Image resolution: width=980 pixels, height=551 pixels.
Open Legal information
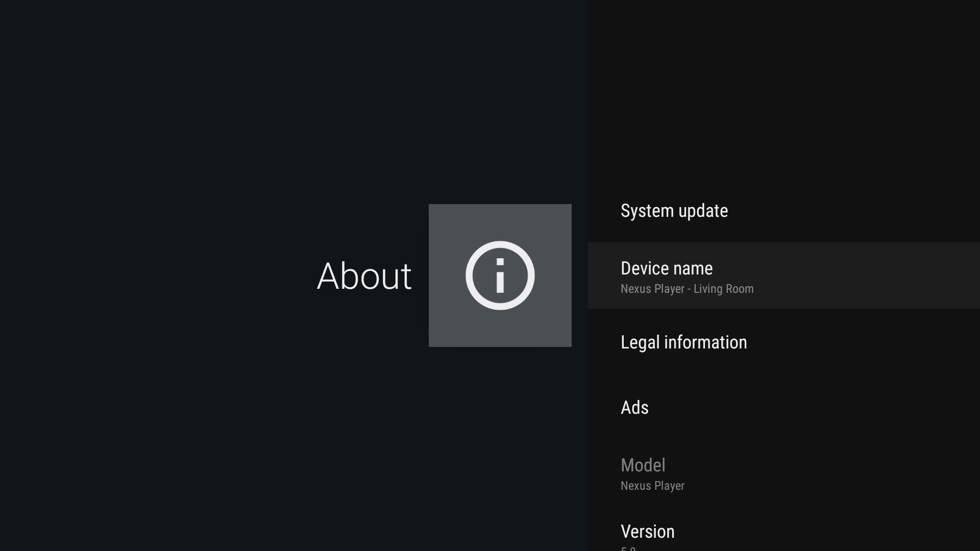(683, 342)
